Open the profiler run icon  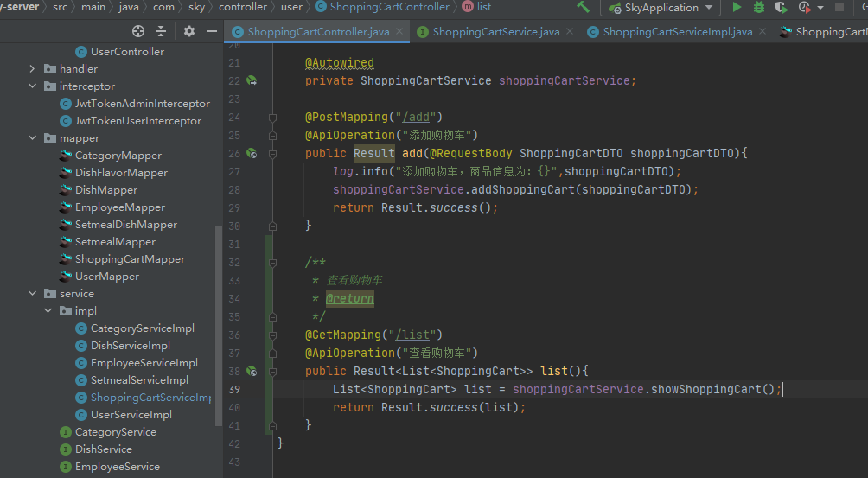(804, 7)
